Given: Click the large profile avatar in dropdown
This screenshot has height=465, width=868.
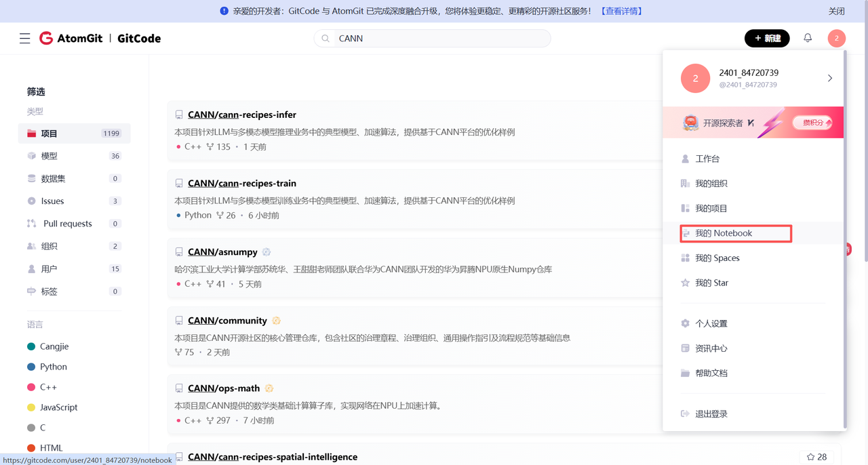Looking at the screenshot, I should [x=695, y=79].
